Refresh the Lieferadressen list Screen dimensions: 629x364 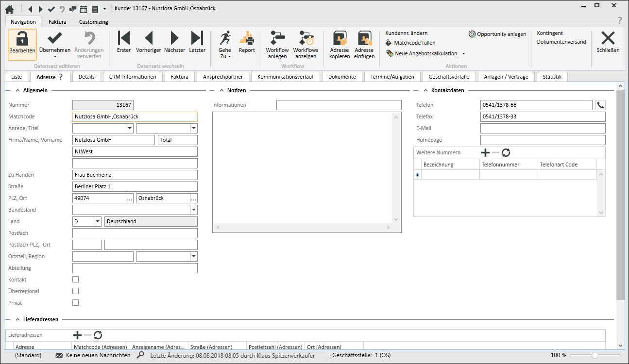pyautogui.click(x=98, y=335)
